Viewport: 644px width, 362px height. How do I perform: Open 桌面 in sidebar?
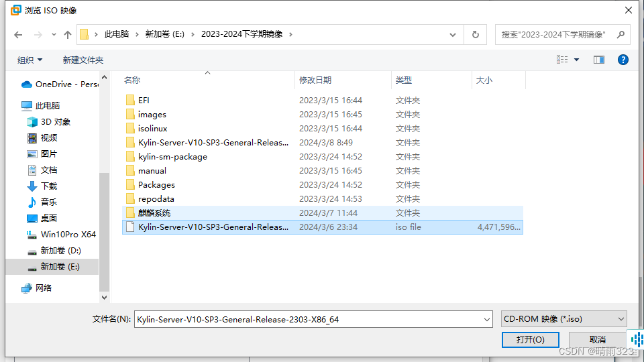[42, 218]
